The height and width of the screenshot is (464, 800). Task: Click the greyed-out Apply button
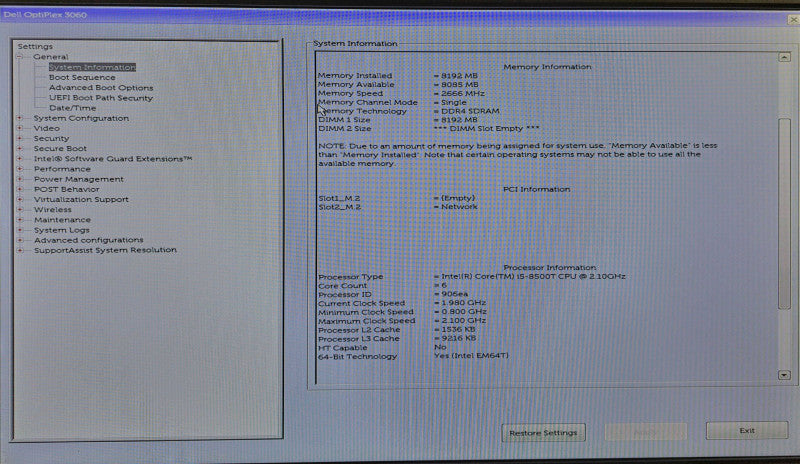[645, 432]
